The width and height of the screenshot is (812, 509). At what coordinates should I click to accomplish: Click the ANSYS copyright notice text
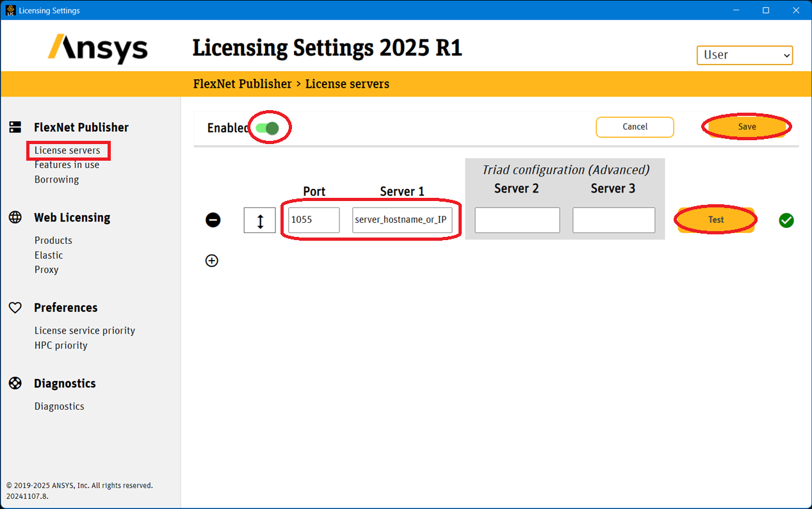pyautogui.click(x=79, y=485)
